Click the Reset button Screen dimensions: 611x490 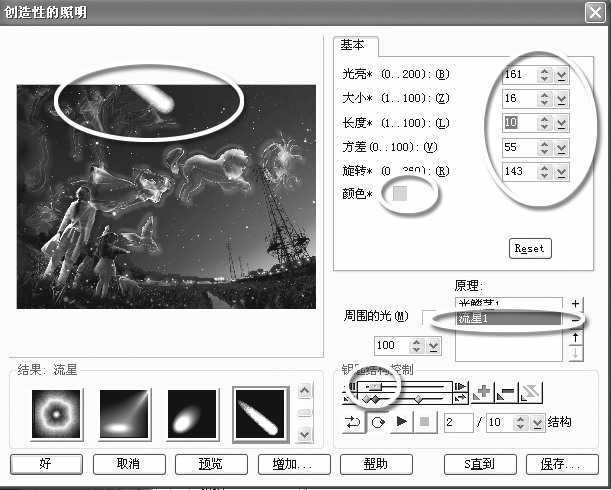(x=529, y=247)
